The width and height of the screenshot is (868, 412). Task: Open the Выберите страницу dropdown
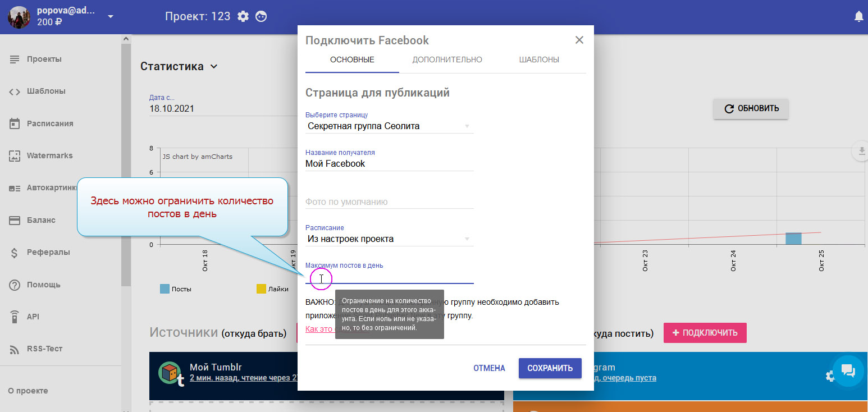point(389,126)
